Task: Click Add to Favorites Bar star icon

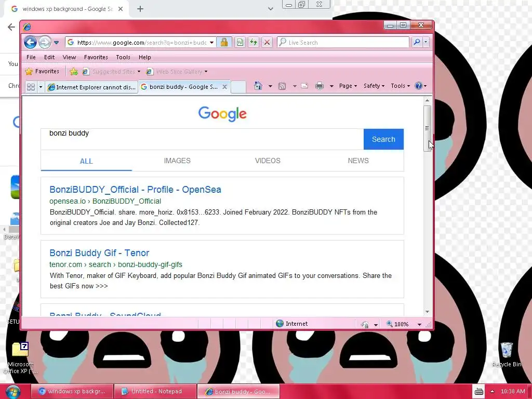Action: tap(74, 71)
